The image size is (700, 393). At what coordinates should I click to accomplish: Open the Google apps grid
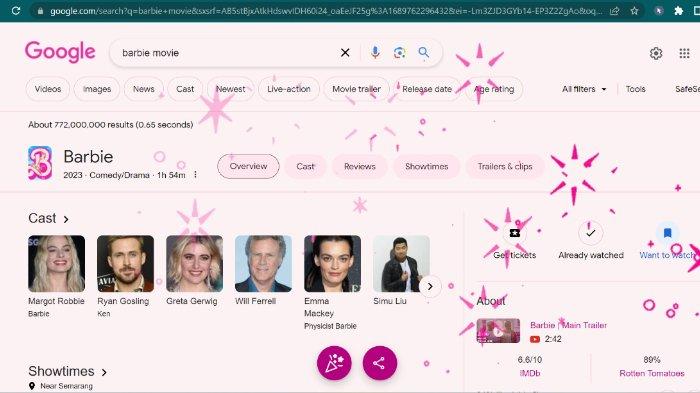coord(684,54)
